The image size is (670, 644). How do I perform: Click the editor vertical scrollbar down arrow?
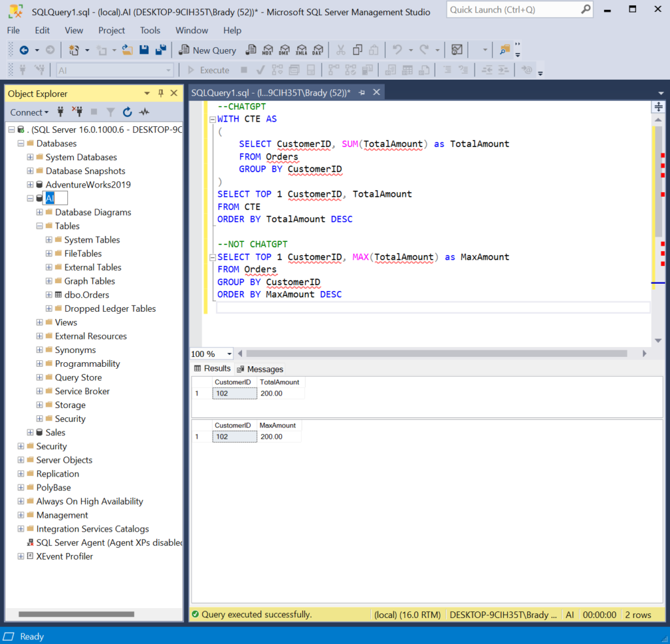[658, 341]
